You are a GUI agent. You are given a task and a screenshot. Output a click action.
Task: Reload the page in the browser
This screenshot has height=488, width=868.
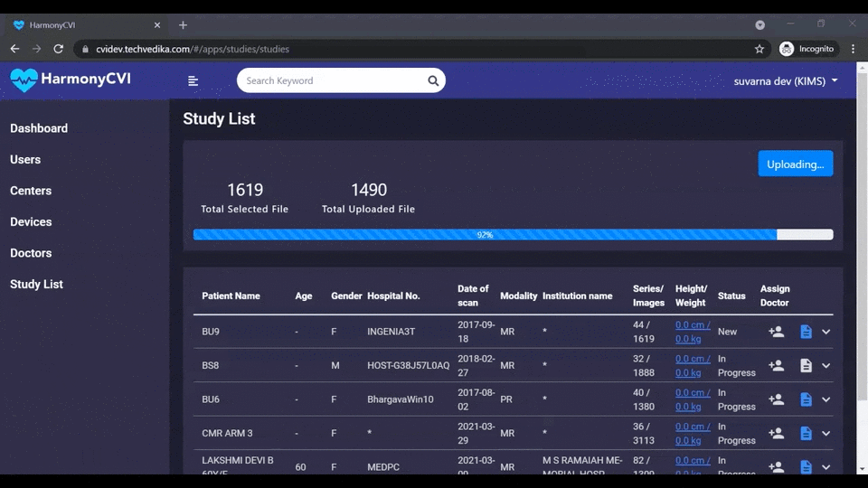(59, 49)
